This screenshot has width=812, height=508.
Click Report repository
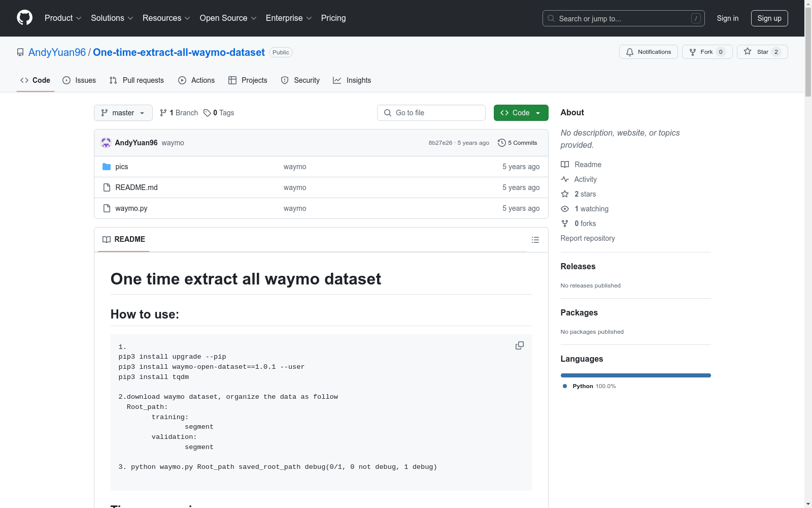[x=588, y=238]
